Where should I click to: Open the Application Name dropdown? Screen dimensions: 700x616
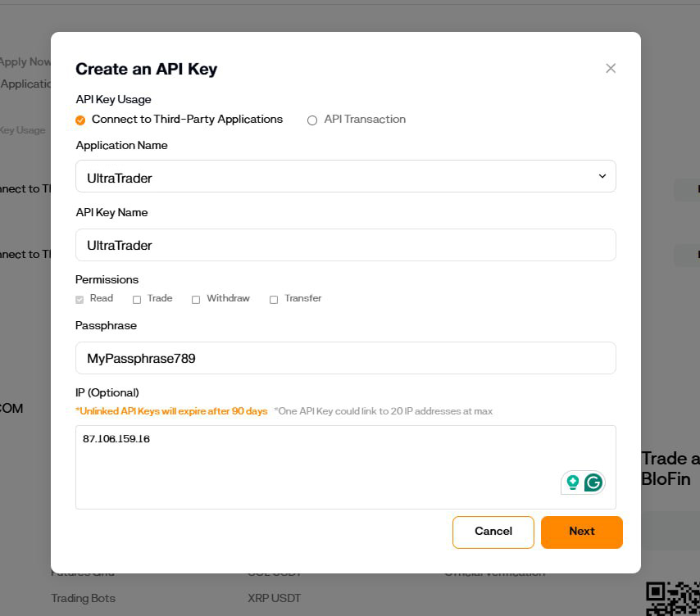(345, 177)
